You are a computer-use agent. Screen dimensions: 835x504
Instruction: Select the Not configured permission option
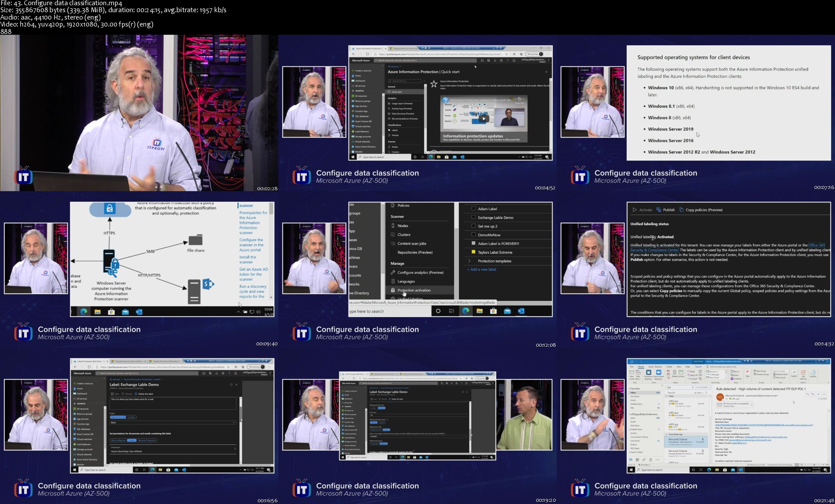point(118,441)
